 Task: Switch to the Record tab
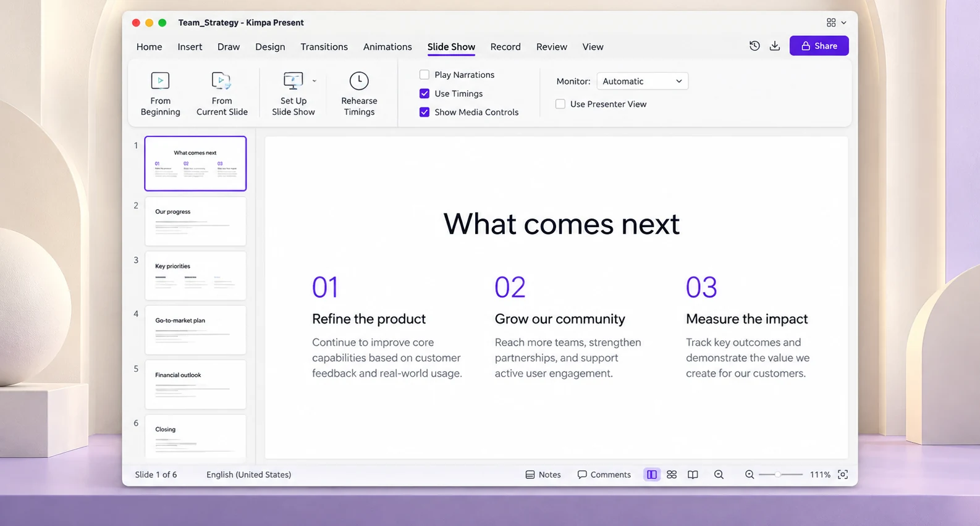point(505,47)
